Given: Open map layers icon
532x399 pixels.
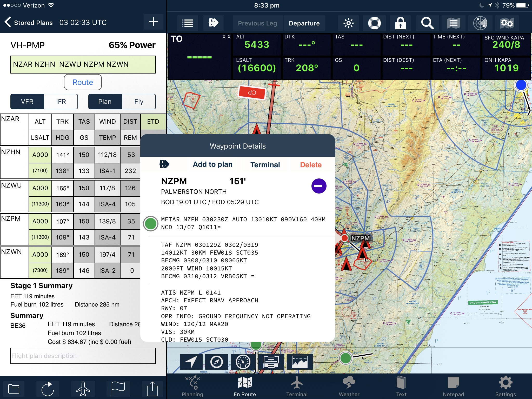Looking at the screenshot, I should pos(453,23).
